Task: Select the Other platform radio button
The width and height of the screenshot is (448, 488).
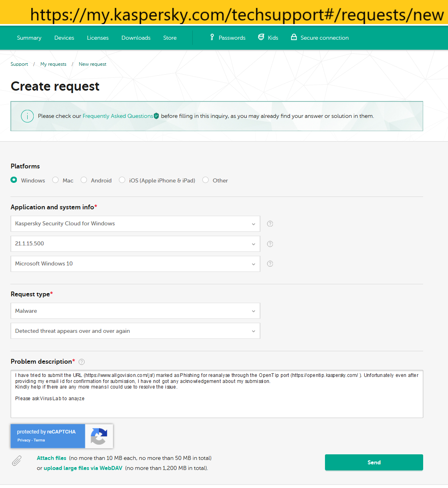Action: (x=206, y=180)
